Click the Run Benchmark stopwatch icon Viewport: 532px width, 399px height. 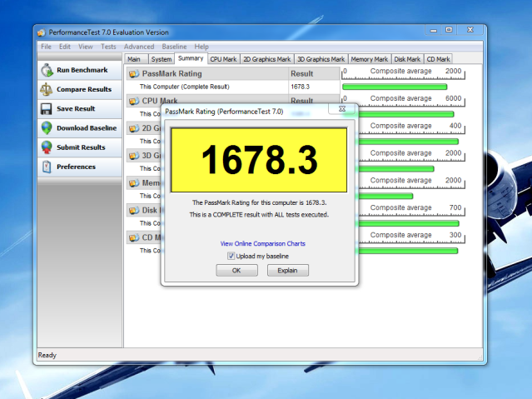pos(47,70)
